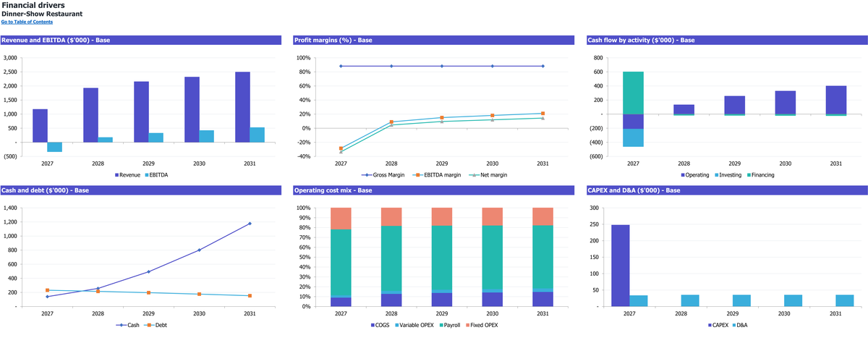Click the Revenue and EBITDA chart header
The height and width of the screenshot is (364, 868).
141,40
